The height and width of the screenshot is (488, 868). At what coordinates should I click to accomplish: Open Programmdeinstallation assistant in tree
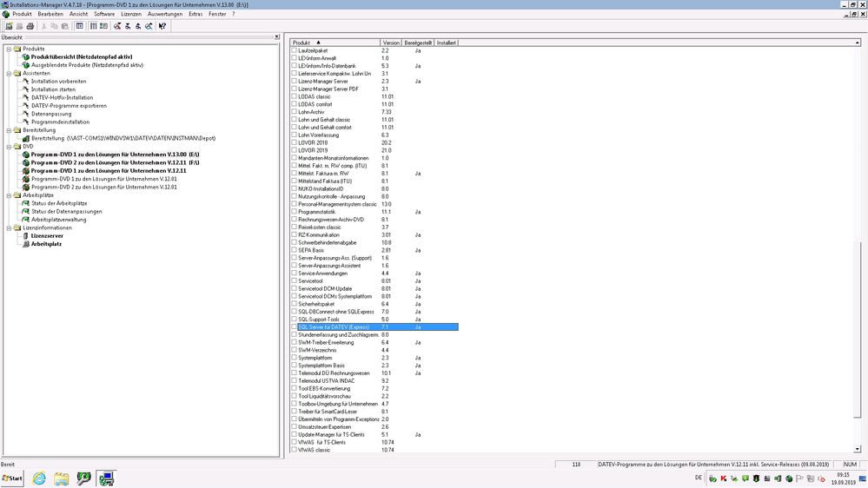pyautogui.click(x=60, y=122)
